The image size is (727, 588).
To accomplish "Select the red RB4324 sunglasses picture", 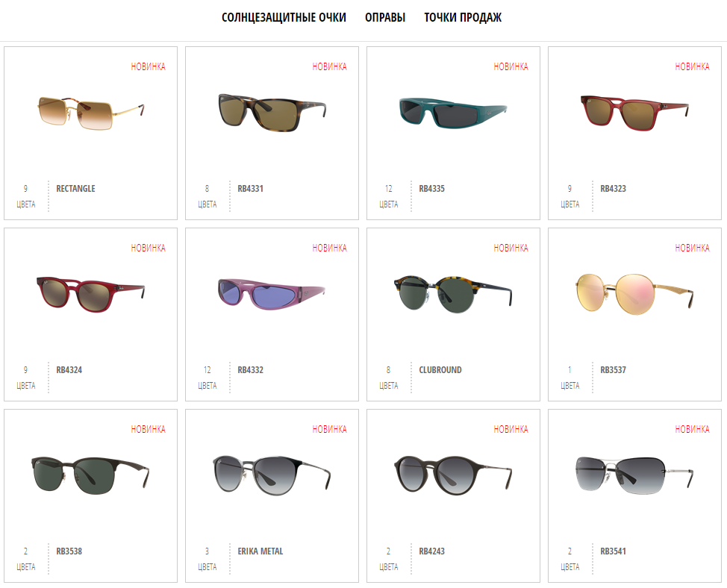I will [x=91, y=294].
